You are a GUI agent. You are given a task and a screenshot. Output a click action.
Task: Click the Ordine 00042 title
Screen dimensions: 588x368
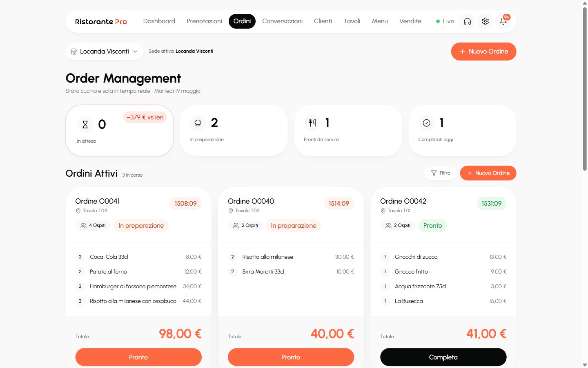[x=403, y=201]
